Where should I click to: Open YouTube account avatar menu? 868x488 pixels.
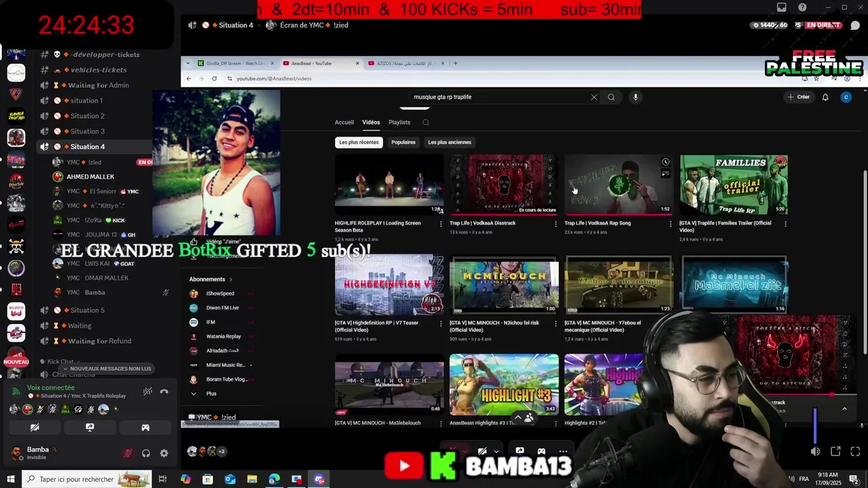[x=846, y=97]
